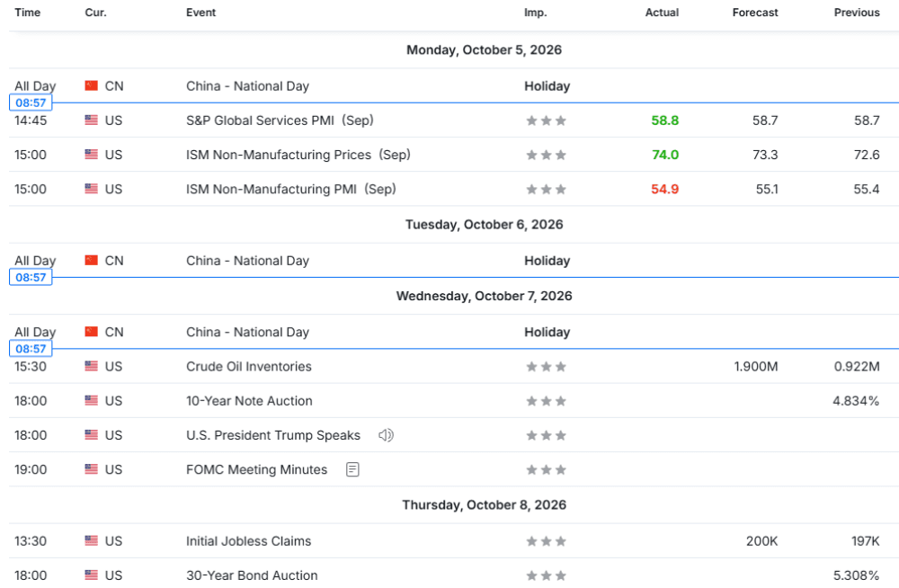899x588 pixels.
Task: Click importance stars for FOMC Meeting Minutes
Action: coord(547,470)
